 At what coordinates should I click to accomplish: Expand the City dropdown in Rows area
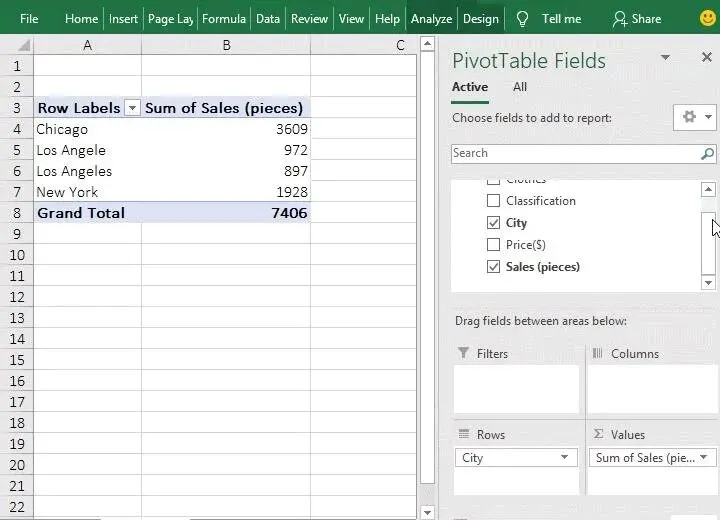coord(565,458)
